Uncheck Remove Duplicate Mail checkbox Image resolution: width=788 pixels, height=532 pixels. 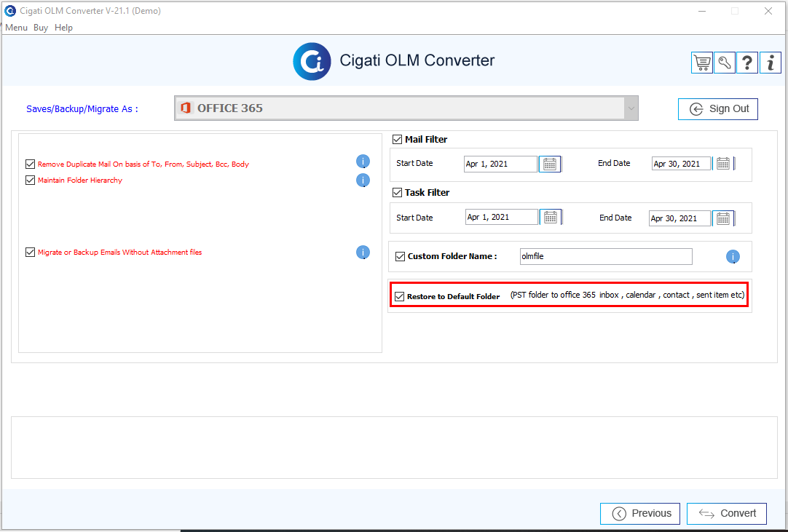click(x=30, y=164)
